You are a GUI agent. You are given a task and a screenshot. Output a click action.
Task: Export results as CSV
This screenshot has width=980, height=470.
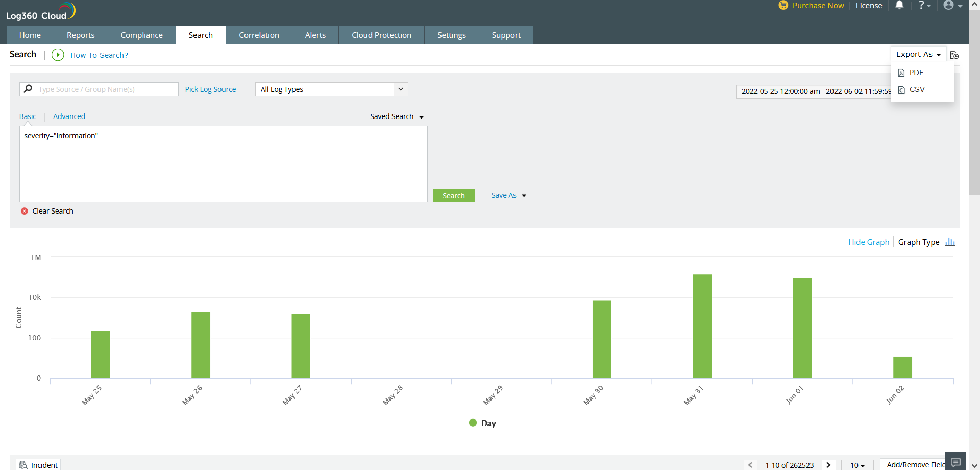pyautogui.click(x=911, y=89)
